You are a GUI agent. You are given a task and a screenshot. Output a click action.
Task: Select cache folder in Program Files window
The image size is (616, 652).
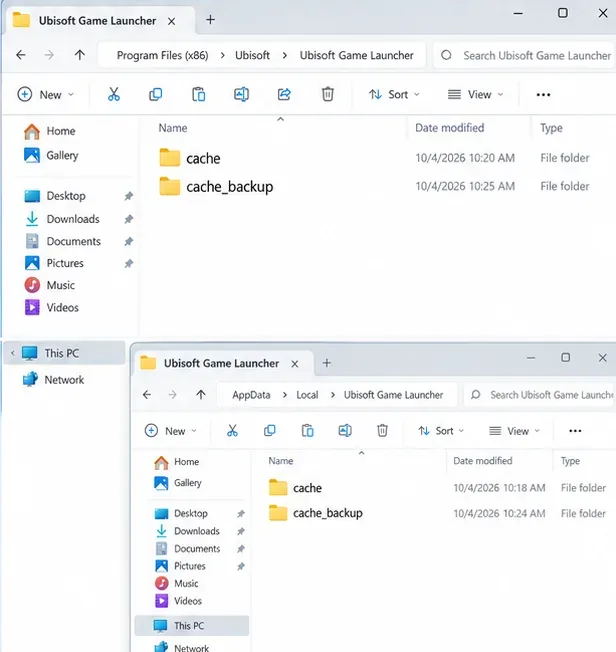(374, 158)
